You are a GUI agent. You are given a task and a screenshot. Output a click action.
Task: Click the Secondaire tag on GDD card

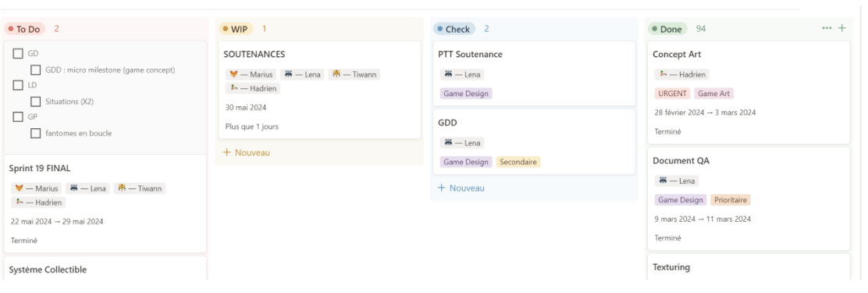click(x=518, y=162)
